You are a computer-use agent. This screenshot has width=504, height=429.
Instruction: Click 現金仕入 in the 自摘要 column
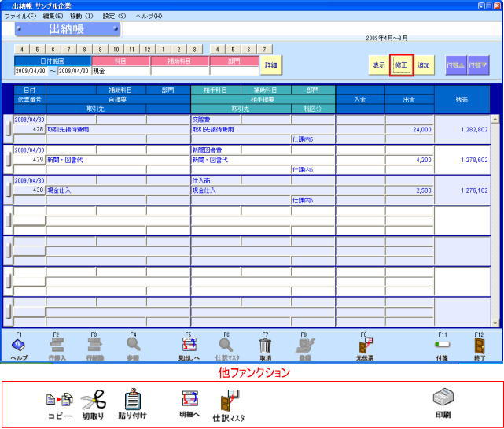(x=59, y=190)
